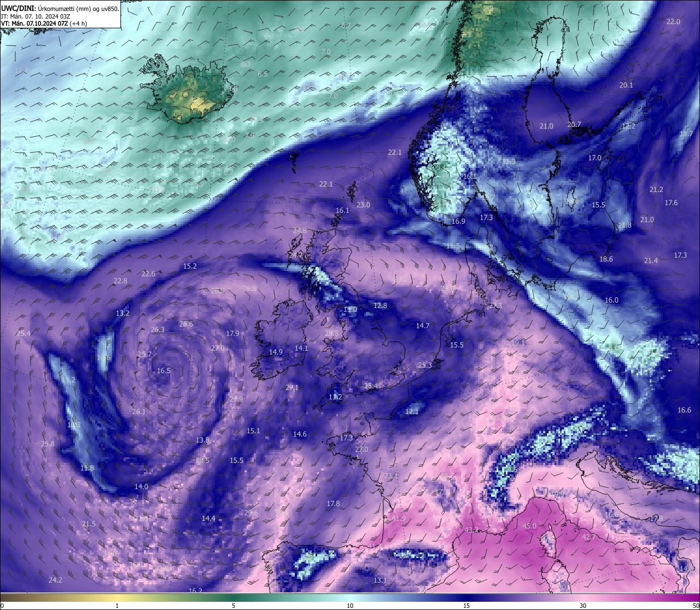Click the '41.9' value label
Image resolution: width=700 pixels, height=610 pixels.
399,519
